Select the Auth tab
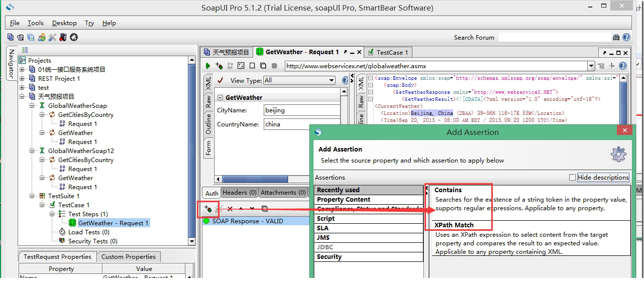The image size is (644, 289). pos(212,193)
